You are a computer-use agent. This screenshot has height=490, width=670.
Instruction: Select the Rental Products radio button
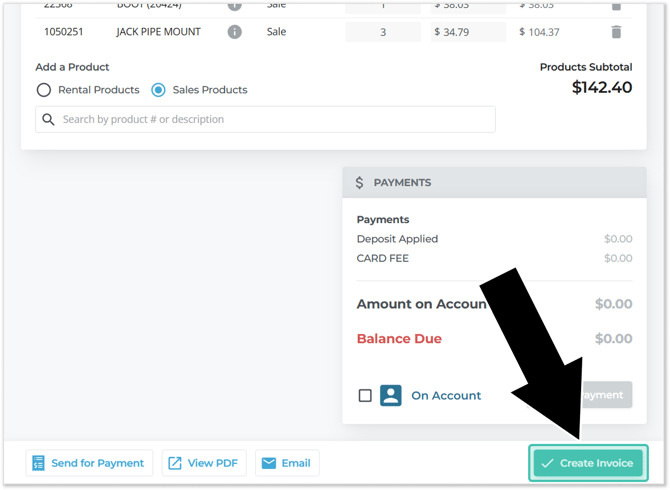pyautogui.click(x=44, y=90)
